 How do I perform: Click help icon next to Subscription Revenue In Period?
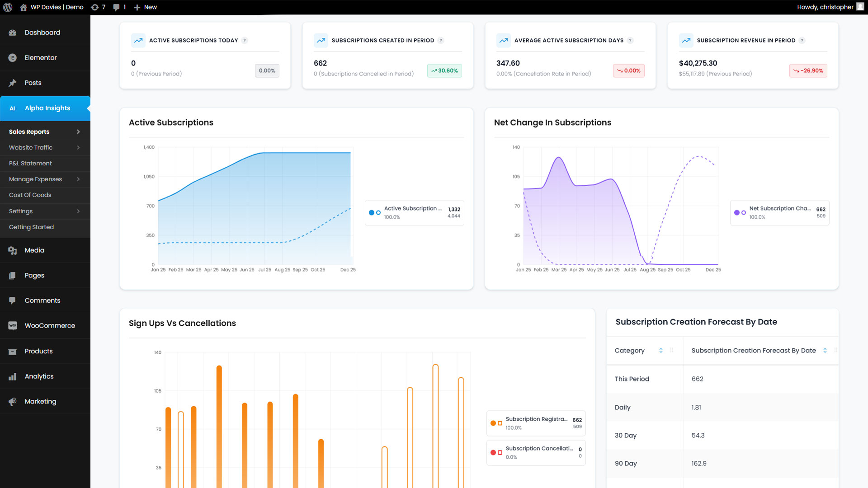click(x=802, y=41)
